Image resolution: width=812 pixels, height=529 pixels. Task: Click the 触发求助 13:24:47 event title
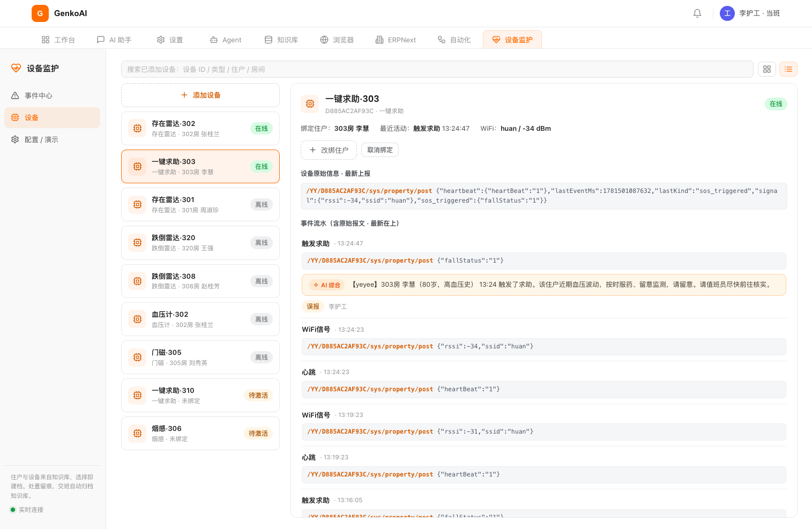click(316, 243)
